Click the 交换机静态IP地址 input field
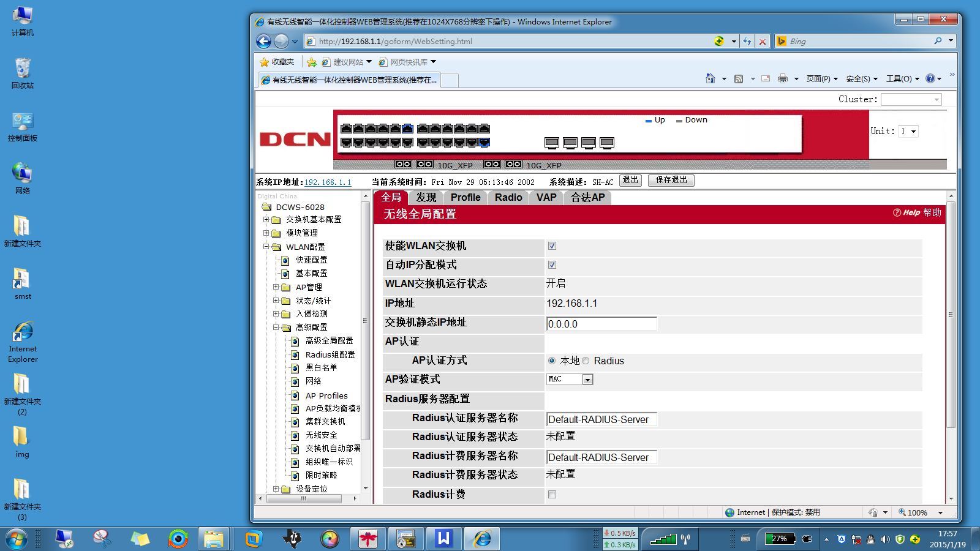 click(601, 324)
